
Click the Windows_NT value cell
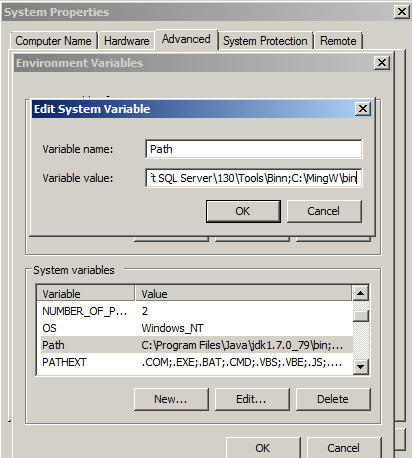pos(172,328)
